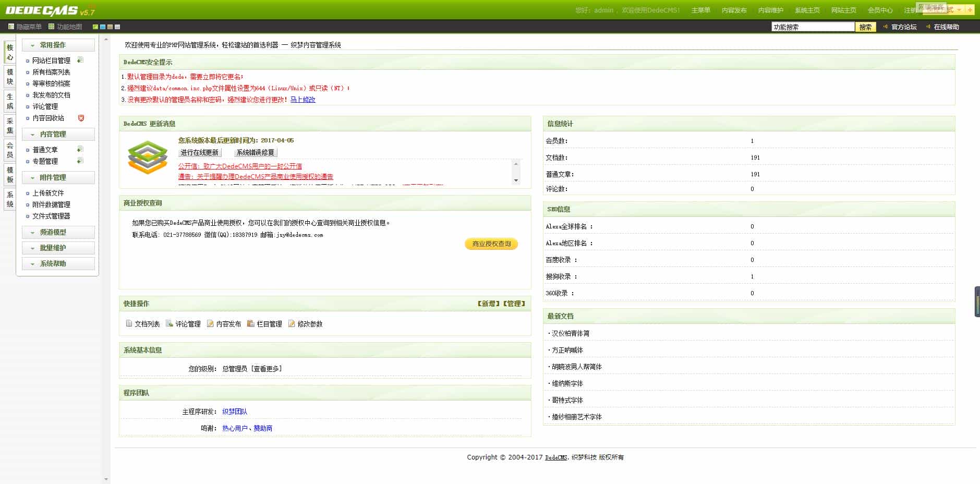Screen dimensions: 980x484
Task: Open the 功能地图 function map icon
Action: [51, 27]
